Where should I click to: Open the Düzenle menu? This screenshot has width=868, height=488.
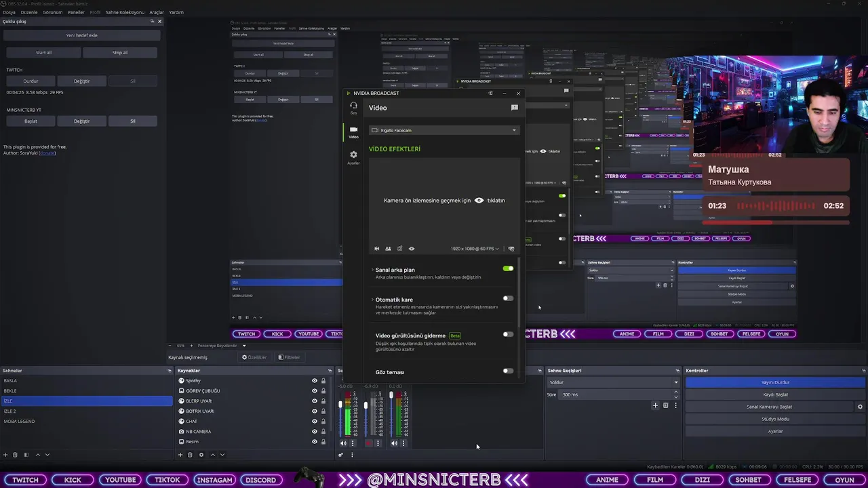[29, 12]
